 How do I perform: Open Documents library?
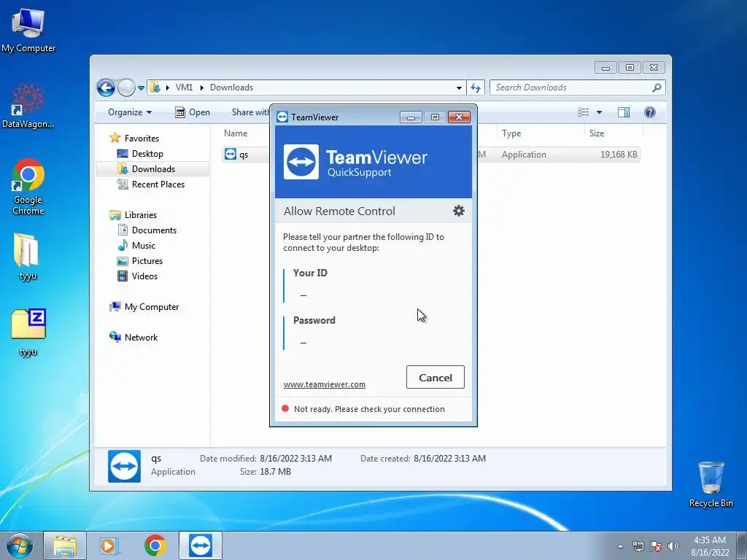[154, 230]
